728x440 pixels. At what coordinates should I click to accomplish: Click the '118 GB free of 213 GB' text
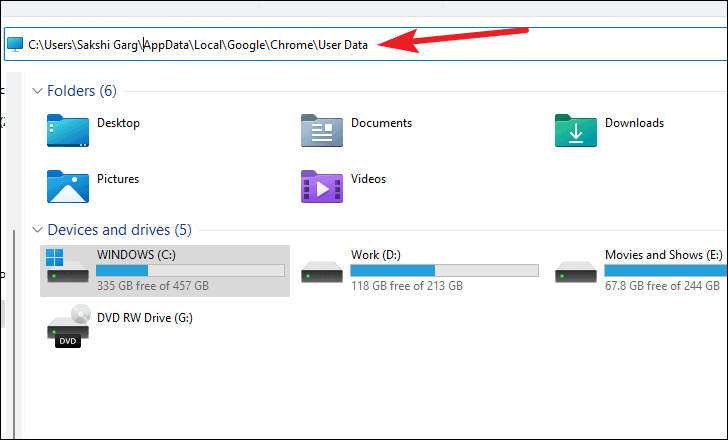pyautogui.click(x=407, y=285)
